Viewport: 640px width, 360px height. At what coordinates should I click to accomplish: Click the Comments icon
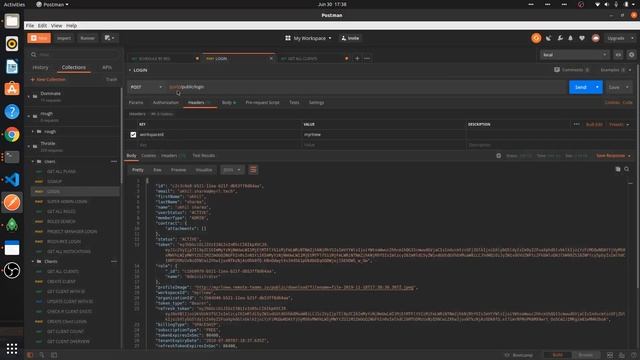557,70
